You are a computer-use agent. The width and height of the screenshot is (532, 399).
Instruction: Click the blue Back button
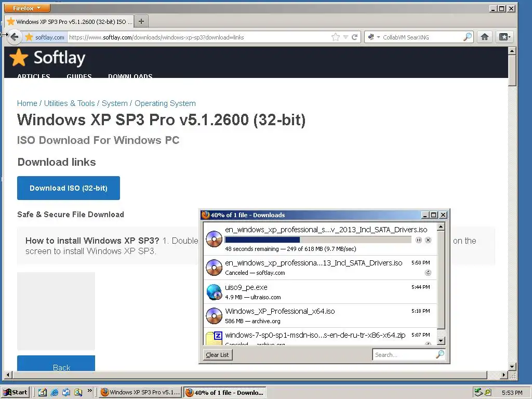[x=56, y=364]
